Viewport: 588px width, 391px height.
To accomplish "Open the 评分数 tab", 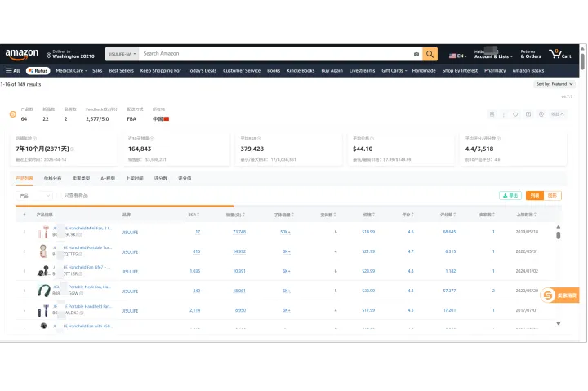I will (x=161, y=179).
